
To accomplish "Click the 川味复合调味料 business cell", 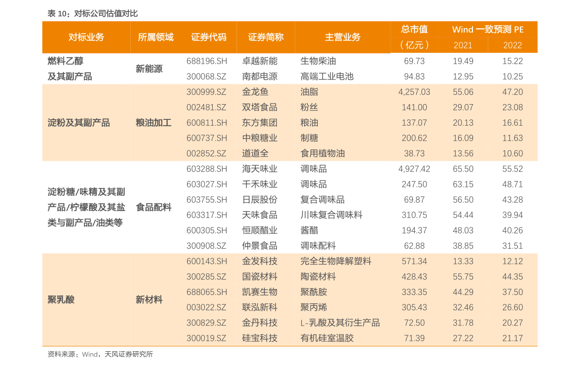I will click(331, 215).
